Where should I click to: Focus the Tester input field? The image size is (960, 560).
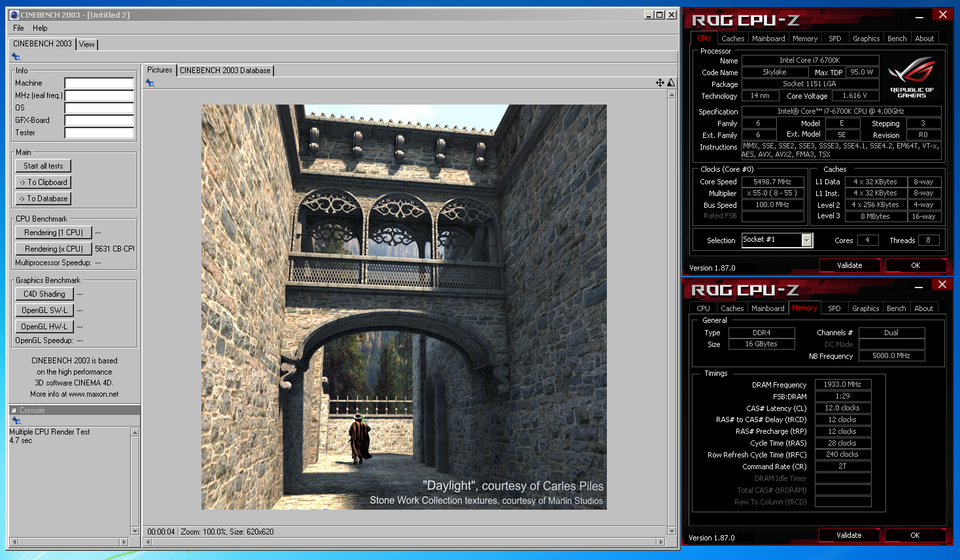(99, 133)
